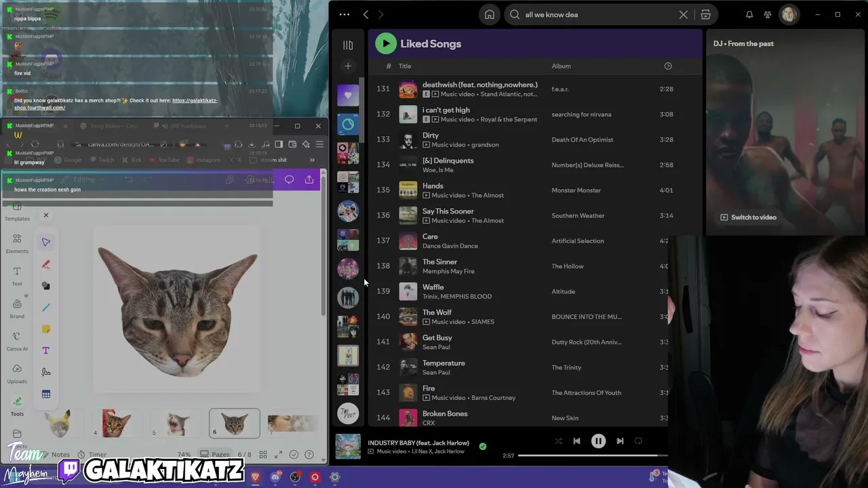The width and height of the screenshot is (868, 488).
Task: Sort songs by duration clock icon
Action: 668,66
